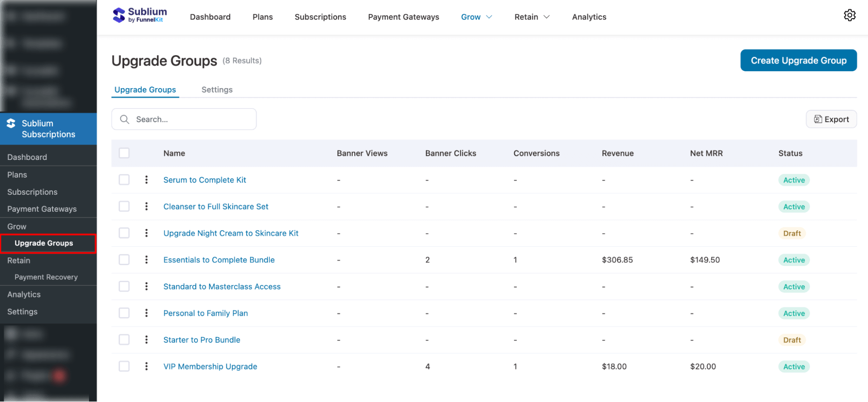Select Analytics in the top navigation
Image resolution: width=868 pixels, height=402 pixels.
coord(589,17)
